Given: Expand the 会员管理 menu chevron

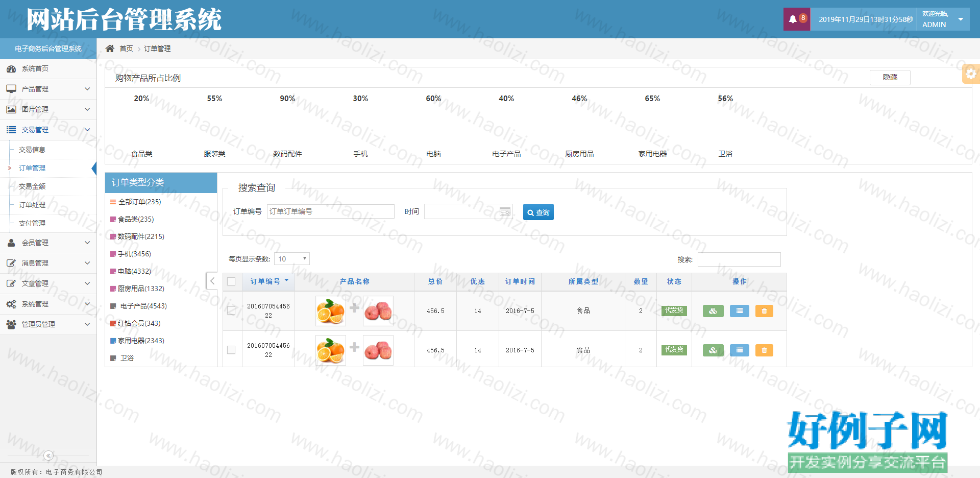Looking at the screenshot, I should pos(87,243).
